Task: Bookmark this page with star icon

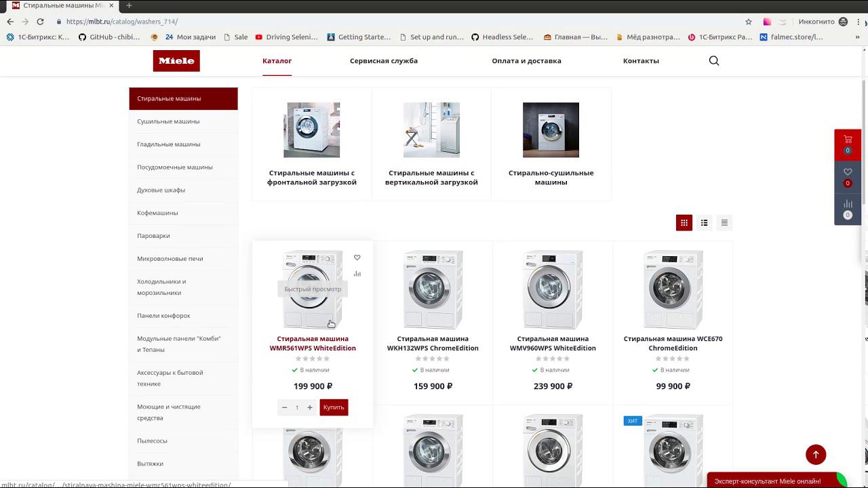Action: 749,22
